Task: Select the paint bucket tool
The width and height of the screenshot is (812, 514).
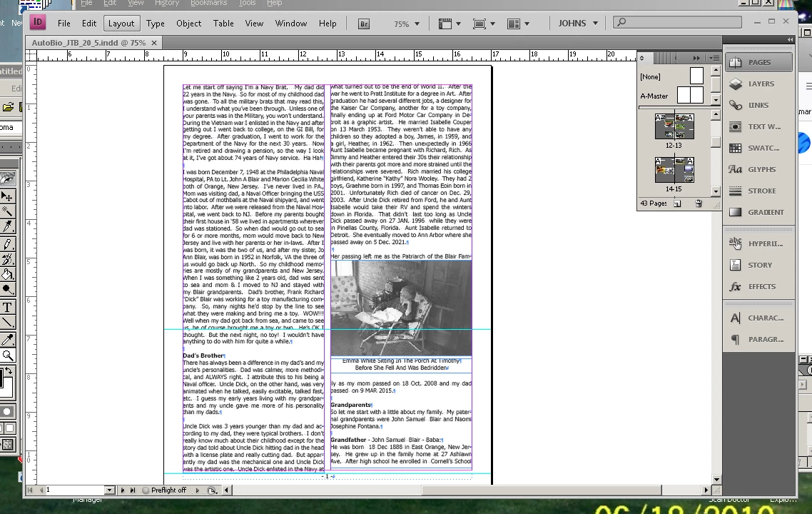Action: tap(7, 274)
